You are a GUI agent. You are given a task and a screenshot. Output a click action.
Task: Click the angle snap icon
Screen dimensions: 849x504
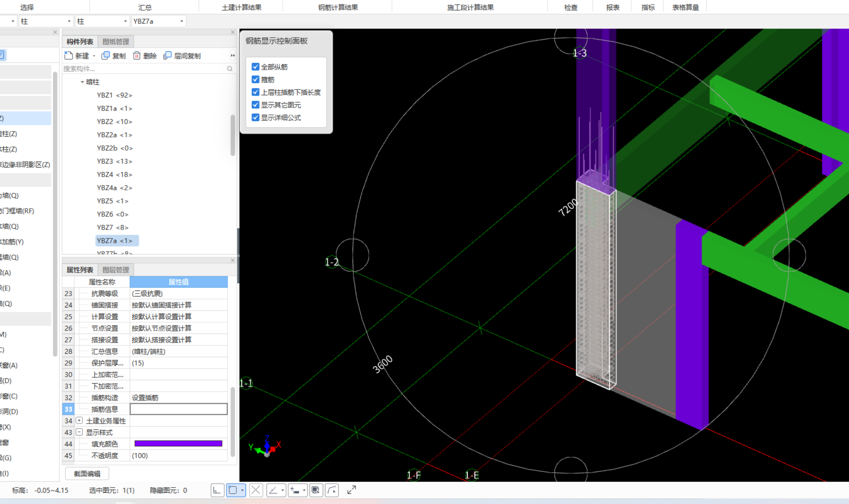click(273, 490)
